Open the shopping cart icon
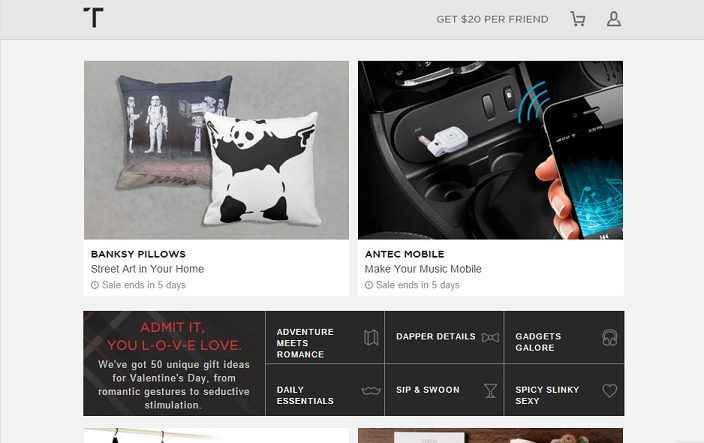This screenshot has height=443, width=704. [x=578, y=19]
